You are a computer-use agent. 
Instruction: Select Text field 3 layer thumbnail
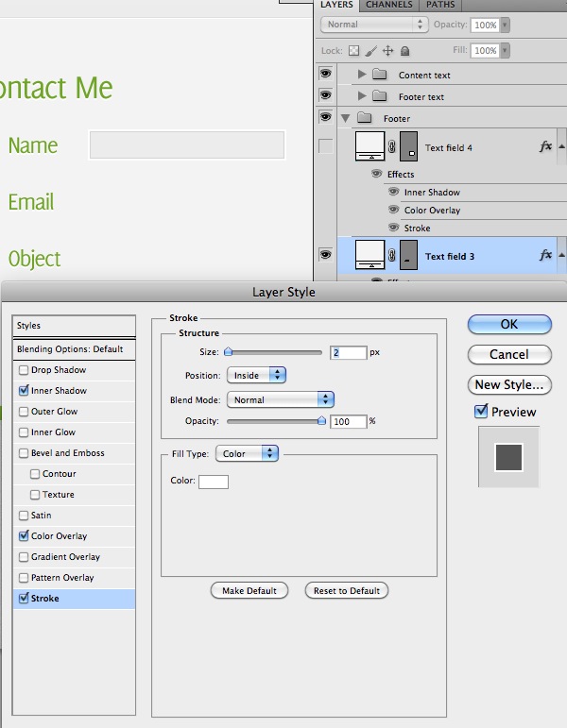[x=369, y=254]
